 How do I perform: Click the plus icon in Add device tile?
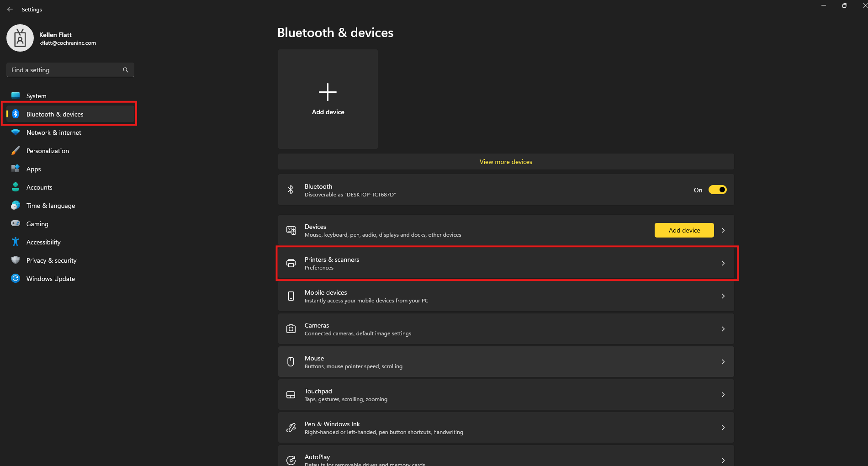(328, 92)
